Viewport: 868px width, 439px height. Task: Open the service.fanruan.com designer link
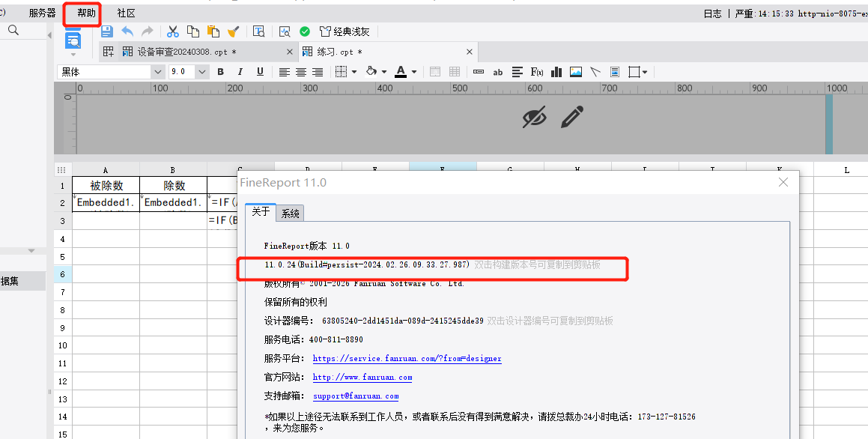pyautogui.click(x=407, y=359)
